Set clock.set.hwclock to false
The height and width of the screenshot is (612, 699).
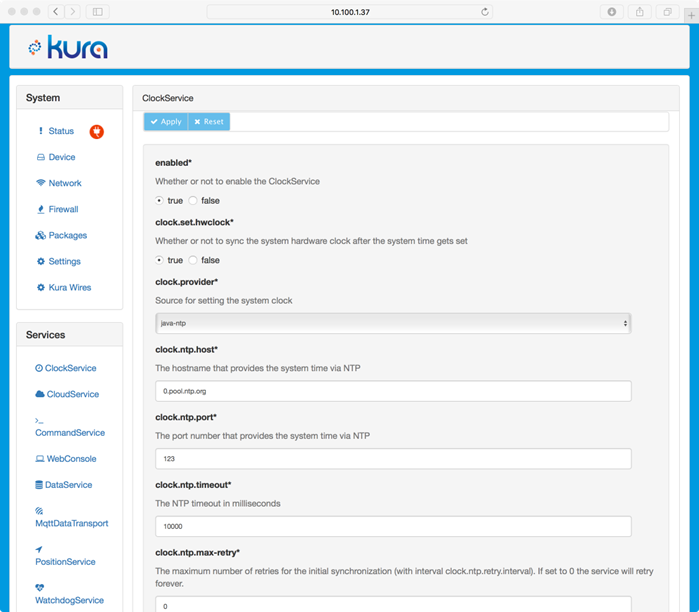(193, 260)
